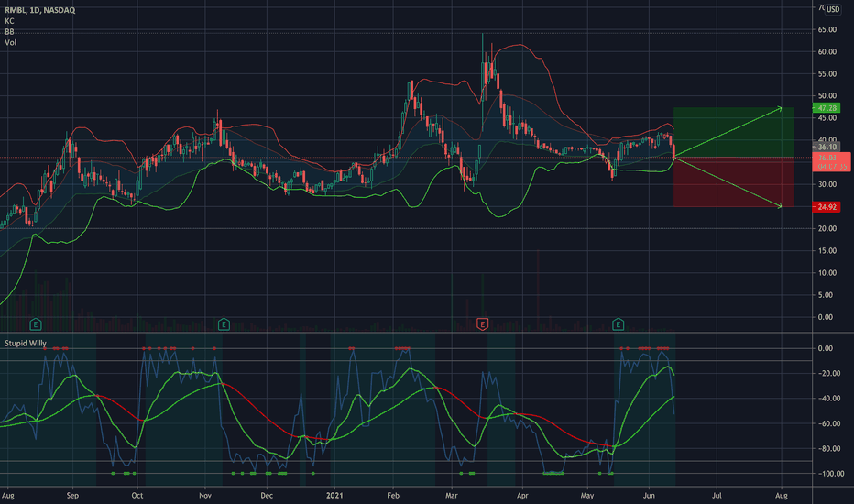Click the red 36.03 current price tag

[x=831, y=162]
